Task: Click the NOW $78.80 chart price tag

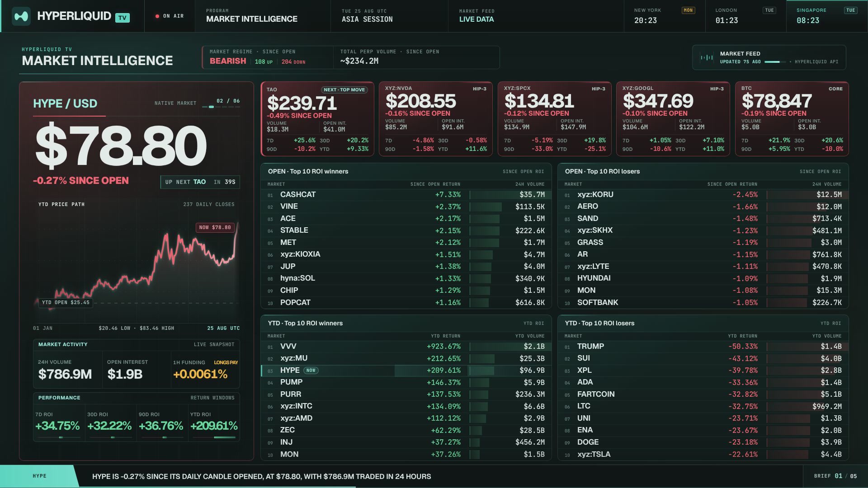Action: click(x=215, y=227)
